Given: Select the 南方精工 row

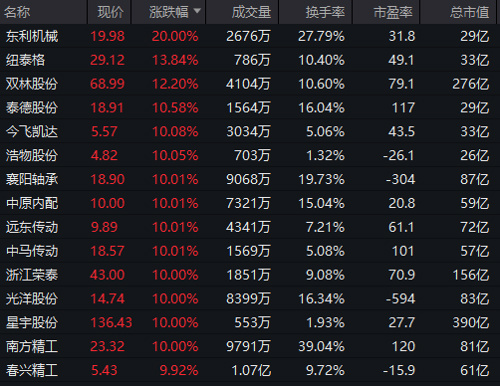Looking at the screenshot, I should pos(250,346).
